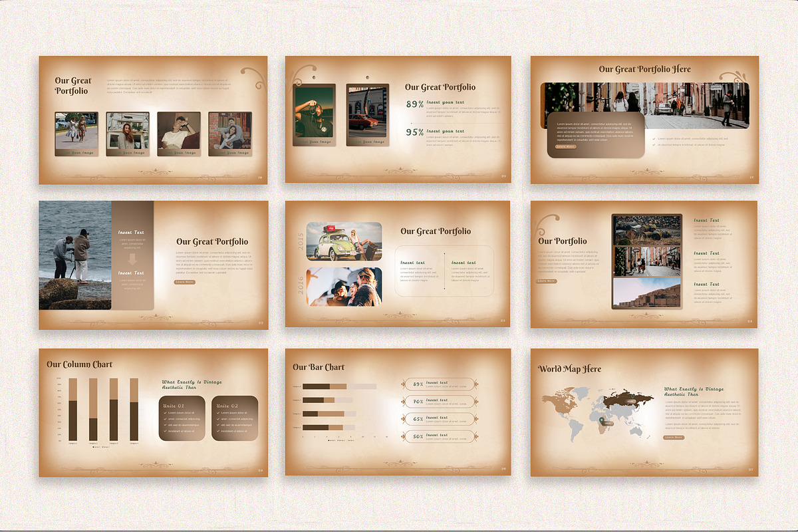Click Learn More on the Our Portfolio slide
Screen dimensions: 798x532
[x=547, y=281]
